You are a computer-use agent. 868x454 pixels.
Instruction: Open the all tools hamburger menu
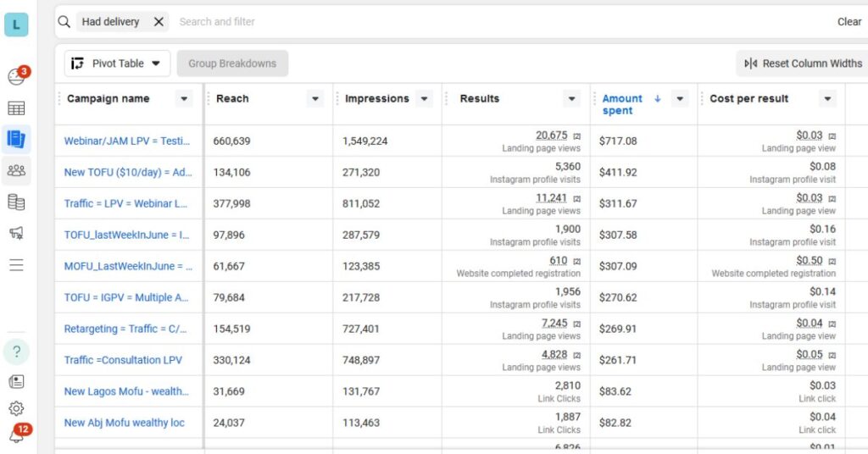pyautogui.click(x=16, y=265)
